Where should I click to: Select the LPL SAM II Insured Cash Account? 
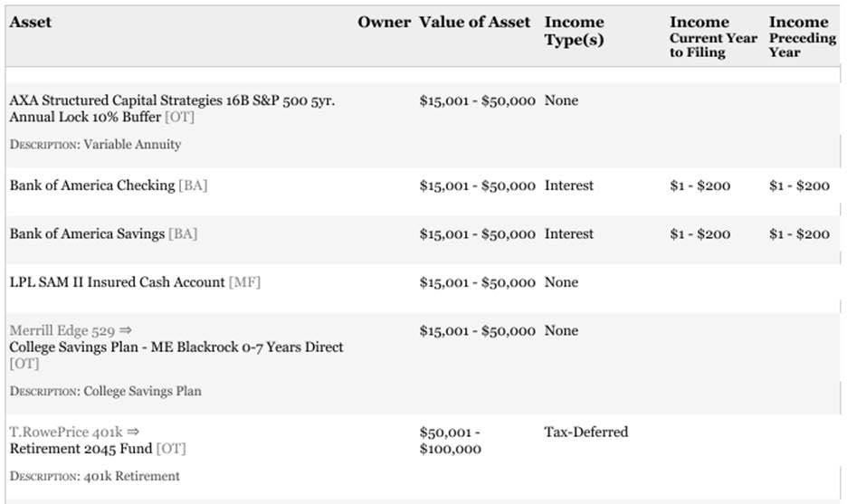(x=118, y=282)
